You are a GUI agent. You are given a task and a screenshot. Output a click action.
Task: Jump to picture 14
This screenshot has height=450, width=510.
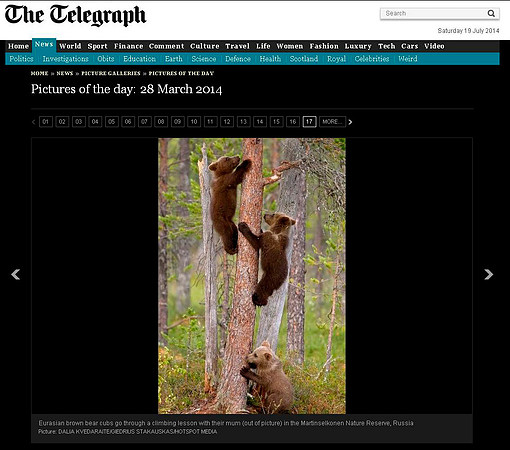[x=260, y=122]
